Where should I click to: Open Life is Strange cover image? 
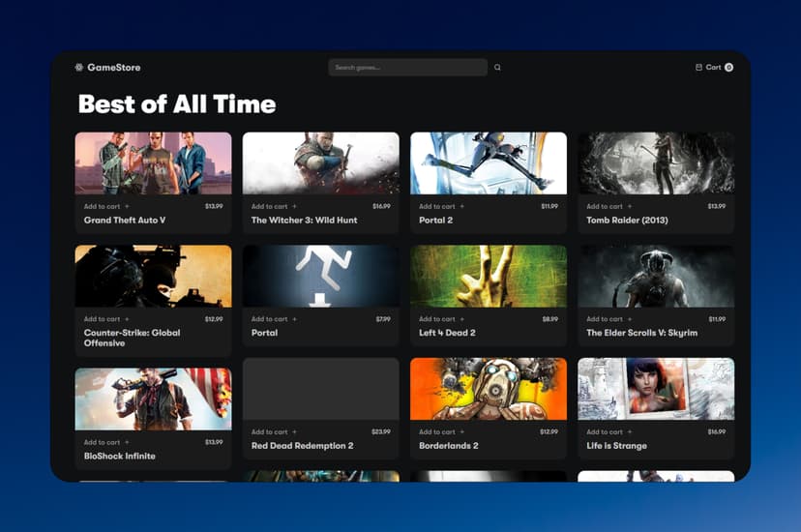click(656, 389)
